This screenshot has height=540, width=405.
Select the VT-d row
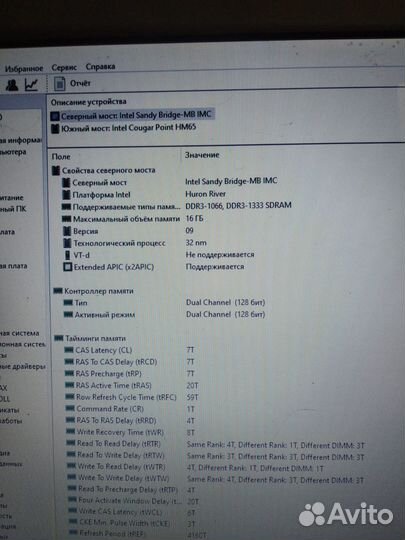82,255
